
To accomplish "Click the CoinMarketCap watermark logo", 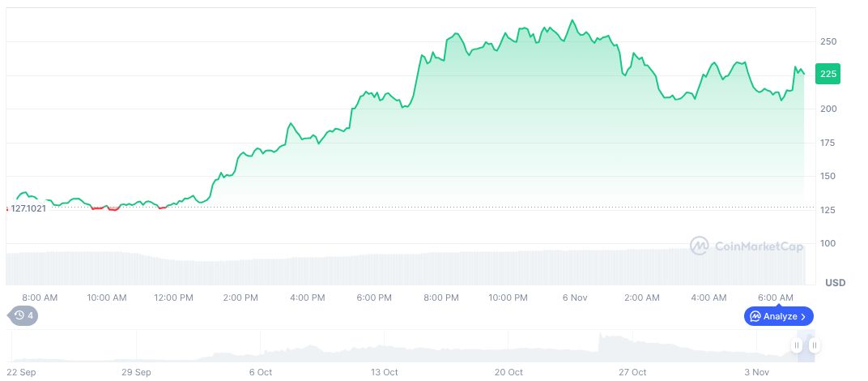I will click(699, 245).
